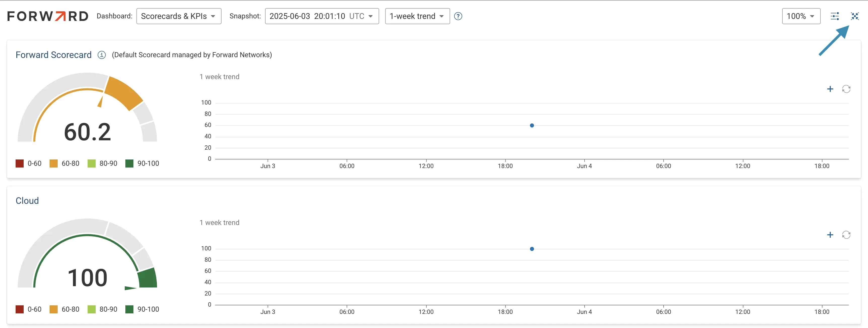Screen dimensions: 868x328
Task: Open the Snapshot date dropdown
Action: click(x=322, y=16)
